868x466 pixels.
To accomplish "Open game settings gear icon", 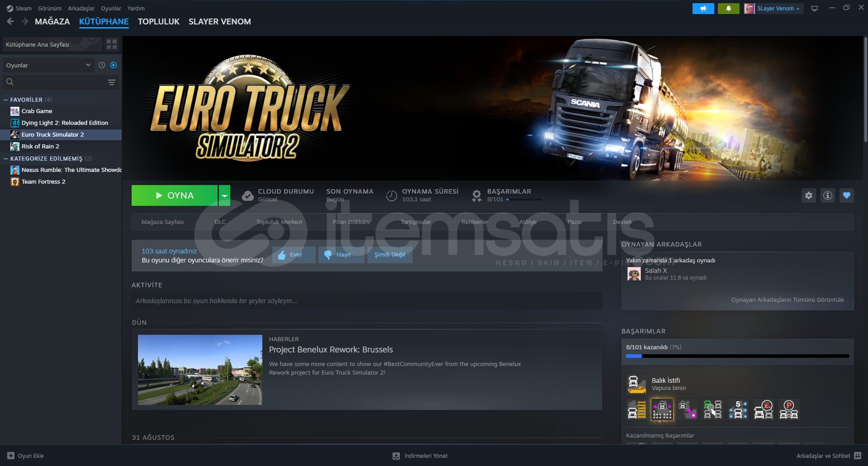I will coord(809,195).
